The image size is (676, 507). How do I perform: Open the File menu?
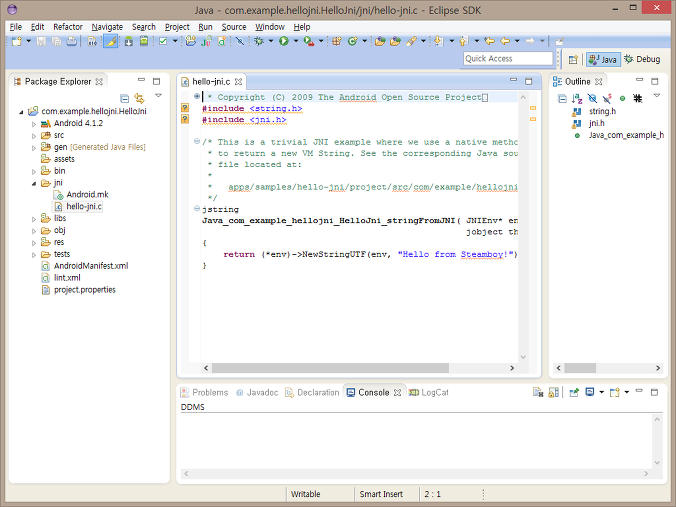tap(16, 27)
